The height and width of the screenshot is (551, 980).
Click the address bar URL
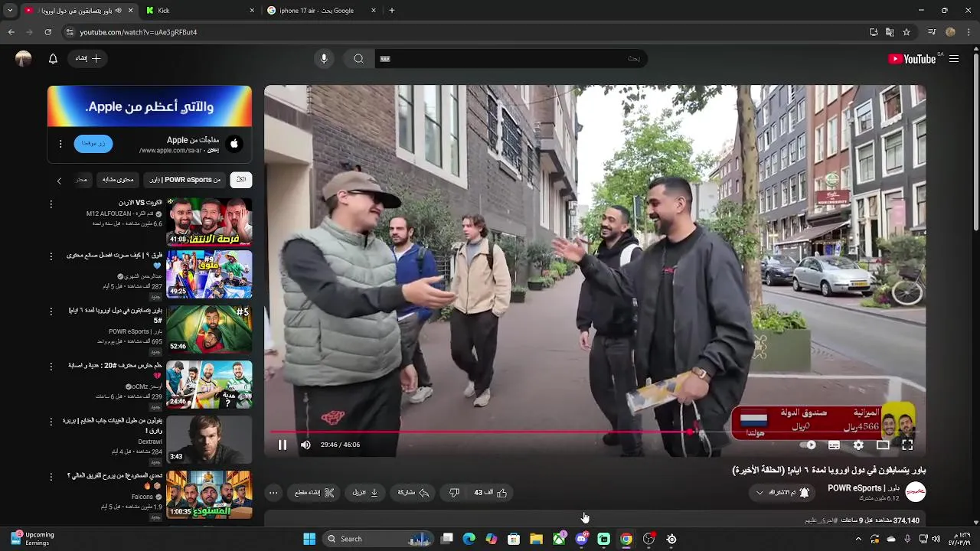tap(139, 32)
